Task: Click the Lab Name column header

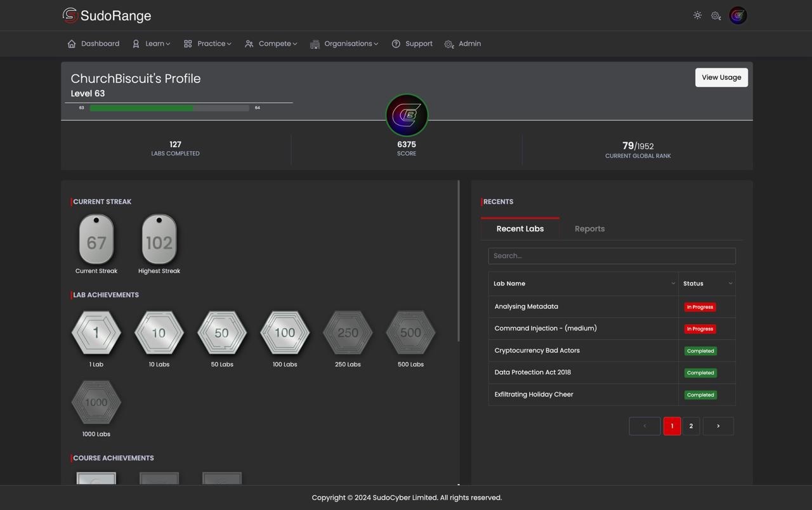Action: click(x=583, y=284)
